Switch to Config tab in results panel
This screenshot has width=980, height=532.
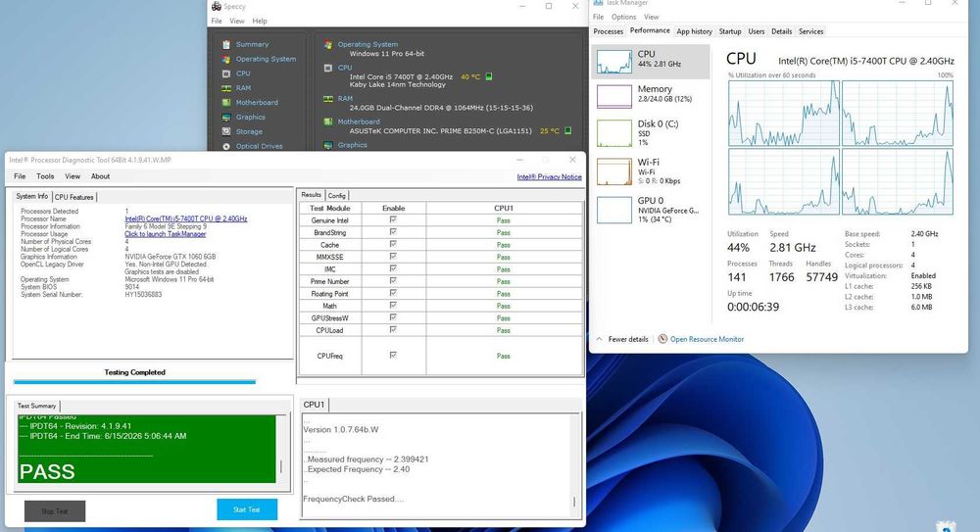click(336, 196)
